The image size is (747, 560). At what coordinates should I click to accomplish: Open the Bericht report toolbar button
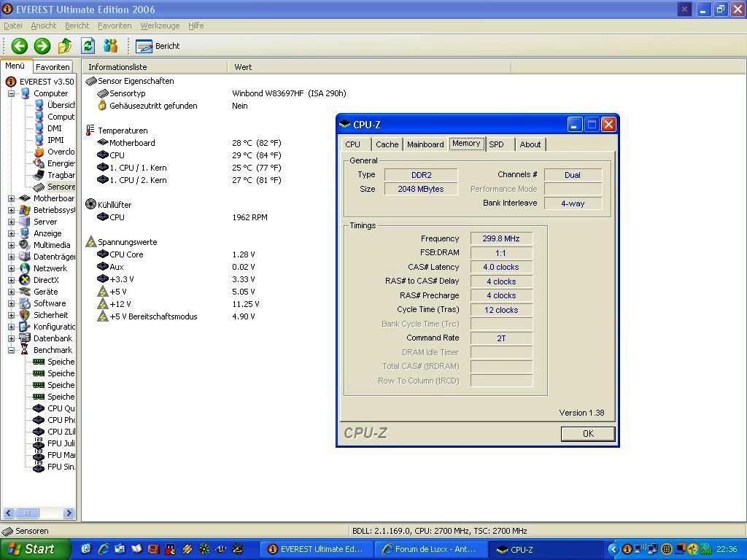pos(158,46)
